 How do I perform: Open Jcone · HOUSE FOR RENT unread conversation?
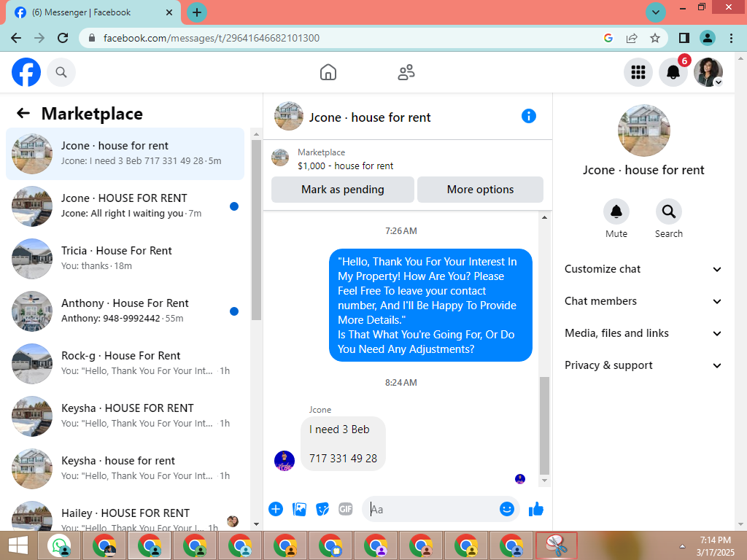125,206
